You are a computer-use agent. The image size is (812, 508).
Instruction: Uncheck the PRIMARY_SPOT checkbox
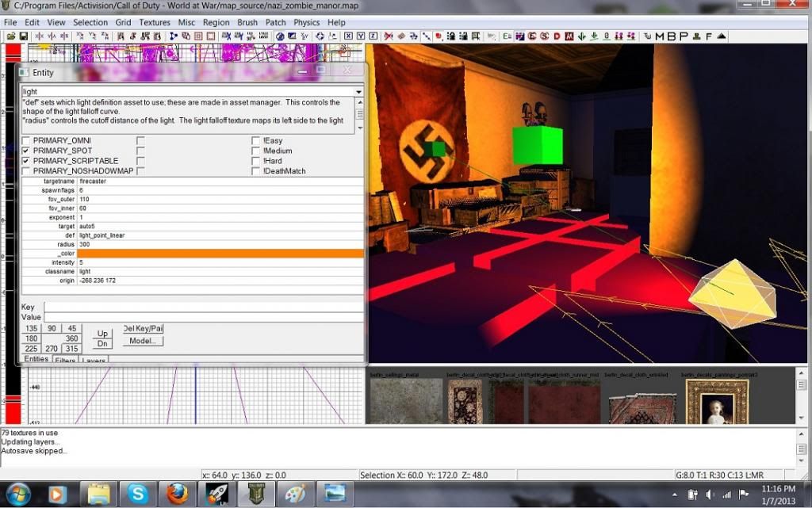pyautogui.click(x=26, y=151)
